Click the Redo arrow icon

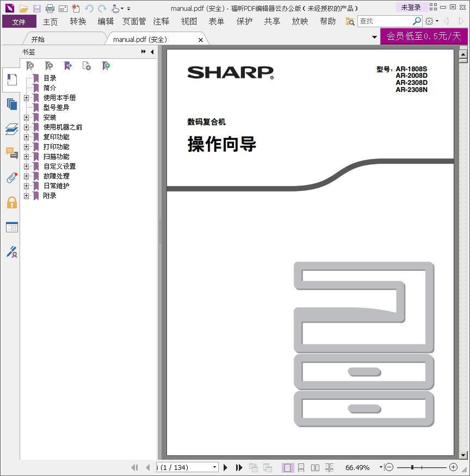(102, 9)
